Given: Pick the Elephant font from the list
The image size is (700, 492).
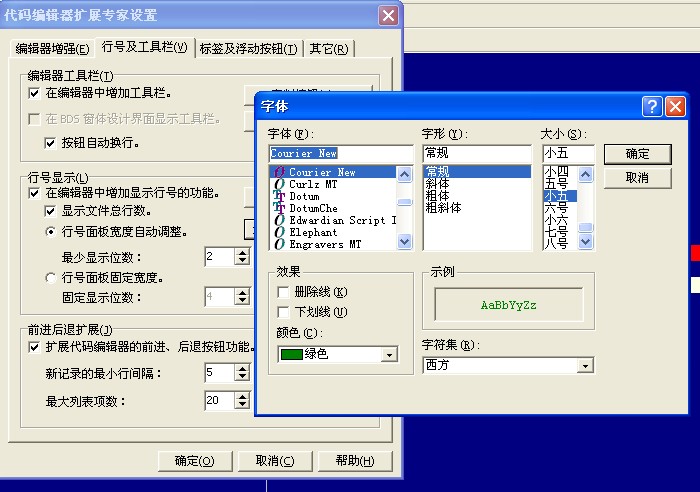Looking at the screenshot, I should [x=313, y=232].
